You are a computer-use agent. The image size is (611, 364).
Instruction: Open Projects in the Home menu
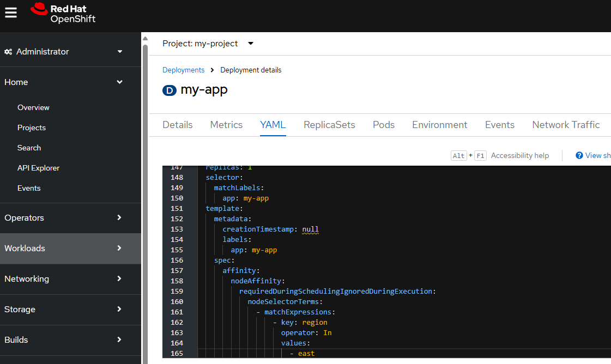coord(32,128)
